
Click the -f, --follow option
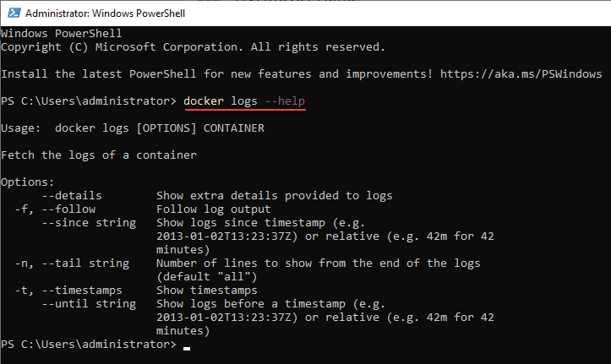[55, 209]
